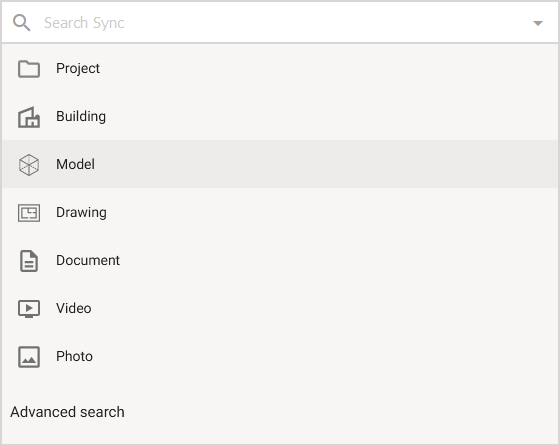
Task: Click the Building icon
Action: 29,117
